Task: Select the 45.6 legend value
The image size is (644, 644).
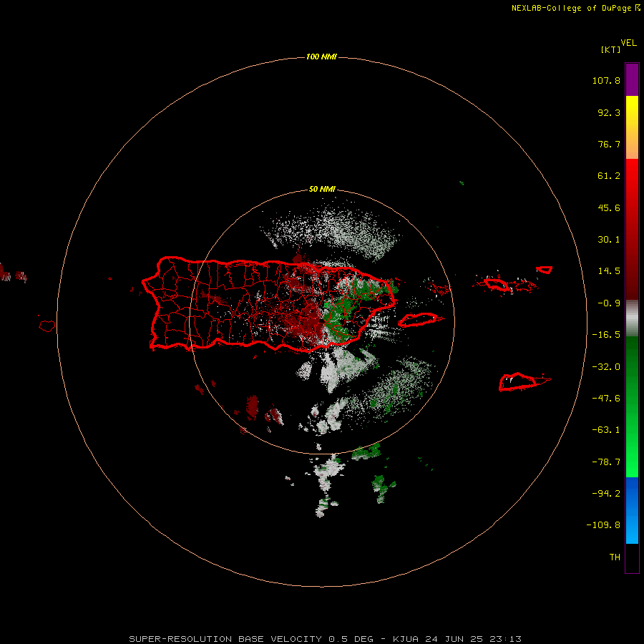Action: [609, 208]
